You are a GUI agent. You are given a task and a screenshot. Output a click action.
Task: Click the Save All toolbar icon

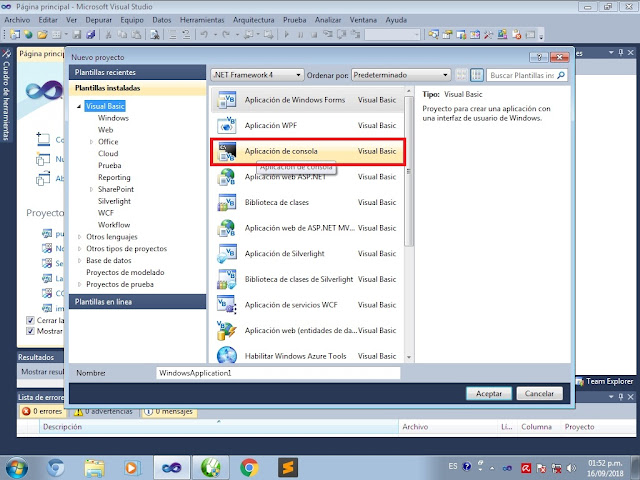click(x=90, y=35)
